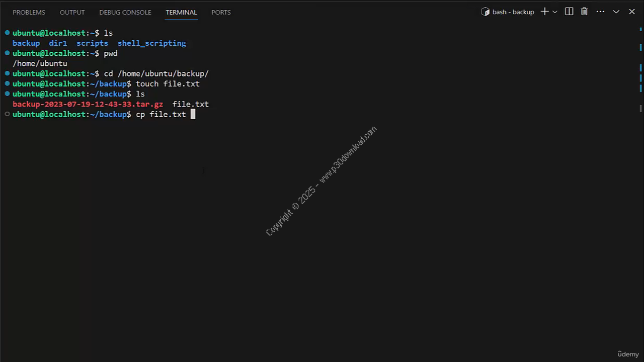Click the hollow decoration beside 'cp file.txt'
Viewport: 644px width, 362px height.
(x=7, y=114)
